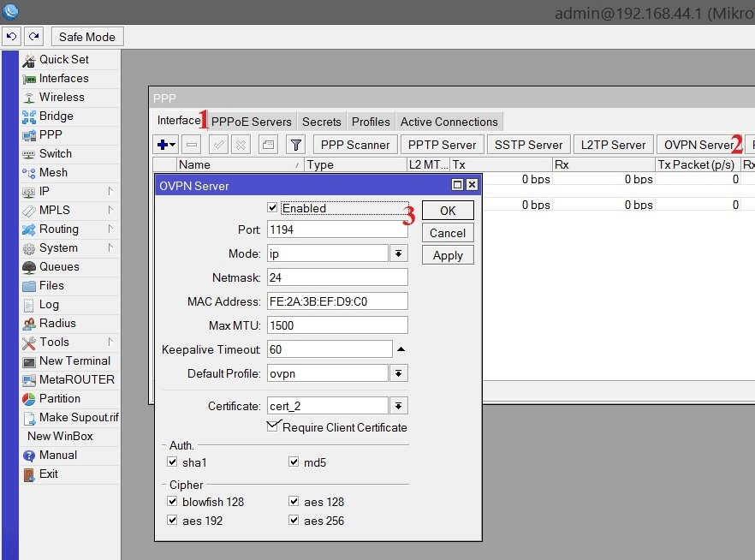Click the remove minus icon in PPP
Image resolution: width=755 pixels, height=560 pixels.
pyautogui.click(x=192, y=145)
